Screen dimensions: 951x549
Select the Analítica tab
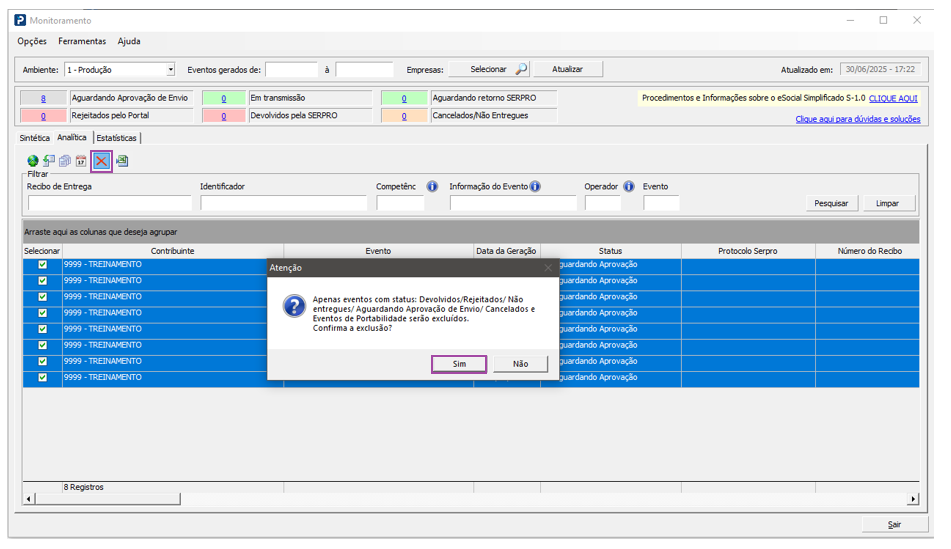click(72, 137)
